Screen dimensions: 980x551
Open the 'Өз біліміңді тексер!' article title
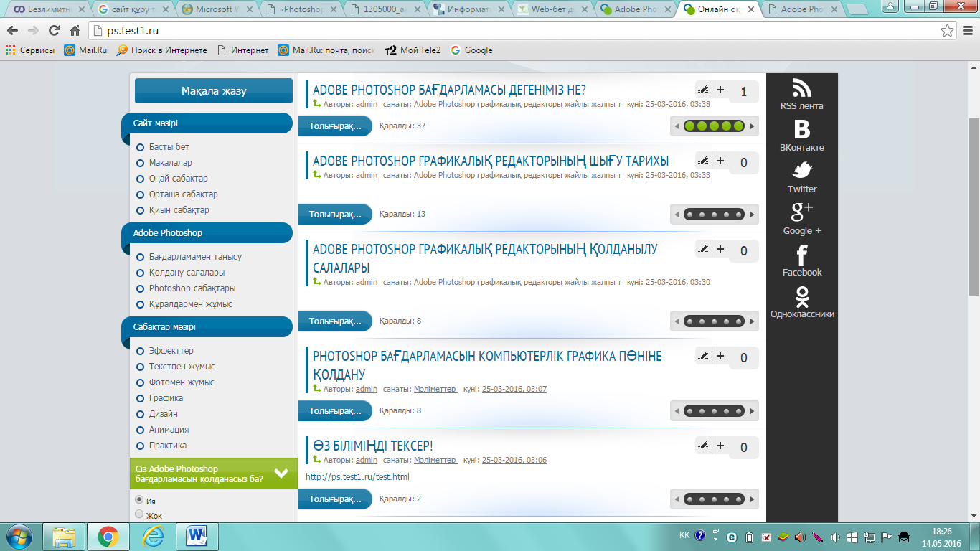373,446
